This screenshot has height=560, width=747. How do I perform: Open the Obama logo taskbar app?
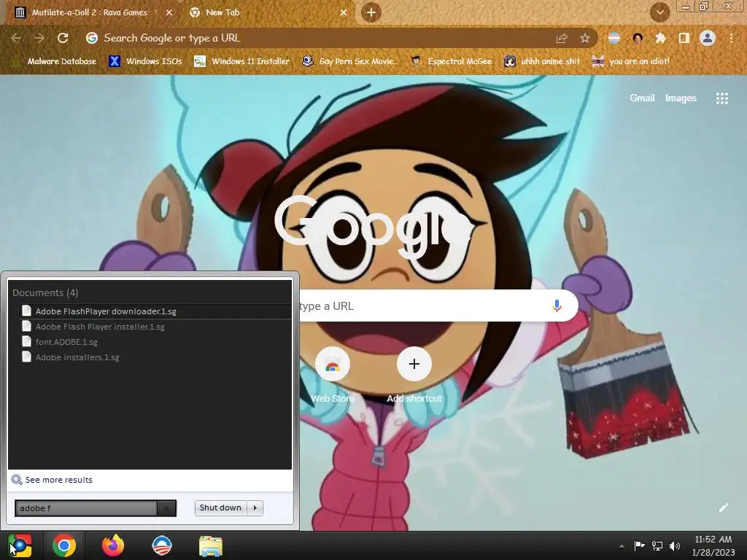tap(161, 545)
